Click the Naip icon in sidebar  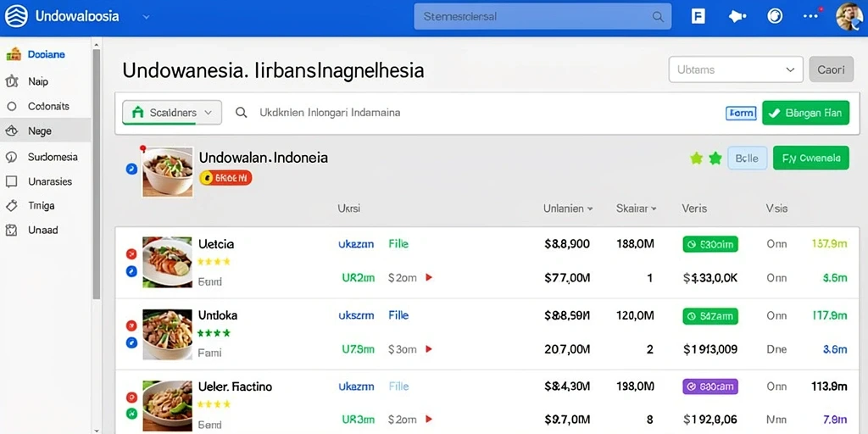[x=12, y=81]
